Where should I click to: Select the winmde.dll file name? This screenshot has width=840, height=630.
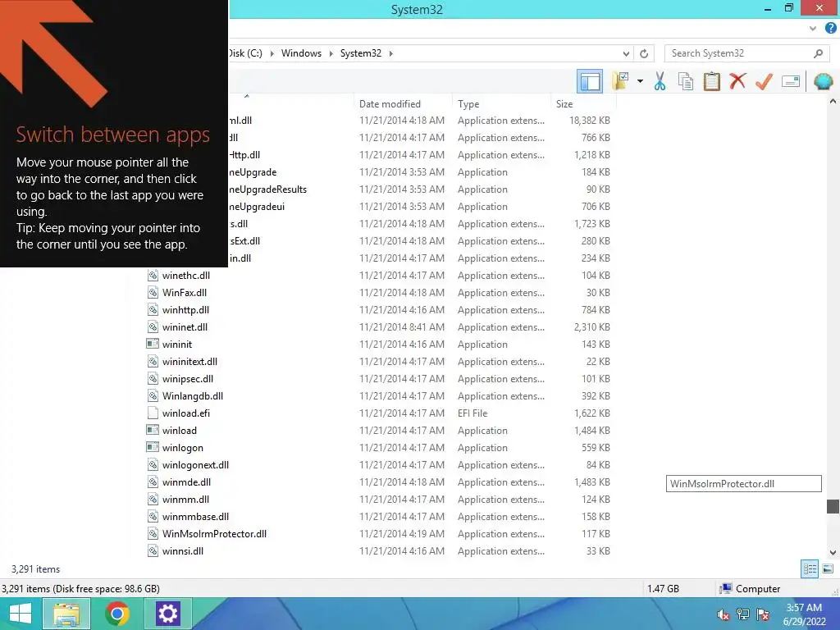coord(186,482)
